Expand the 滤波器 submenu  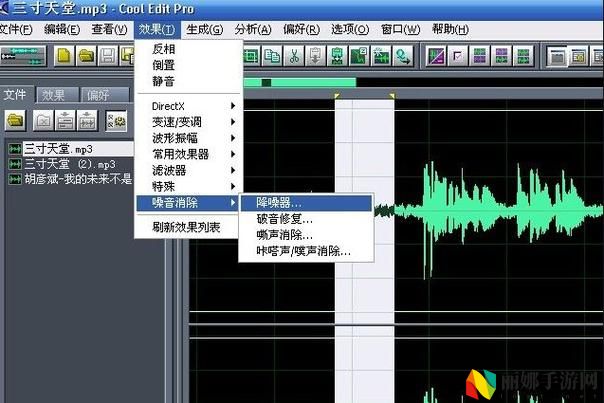[189, 170]
